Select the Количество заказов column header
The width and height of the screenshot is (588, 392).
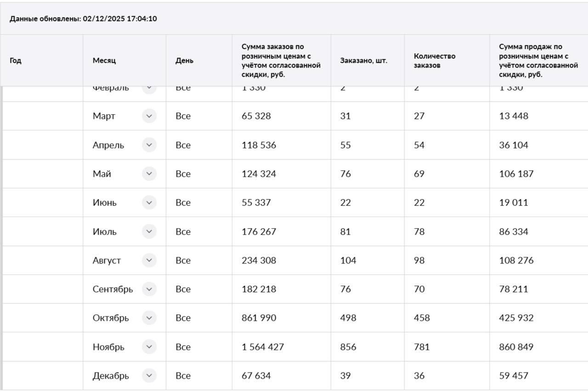pos(435,61)
